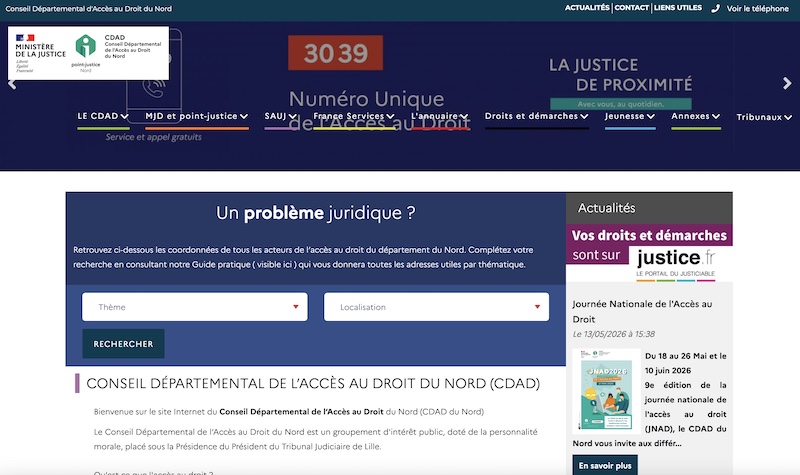The width and height of the screenshot is (800, 475).
Task: Expand the France Services menu
Action: click(354, 116)
